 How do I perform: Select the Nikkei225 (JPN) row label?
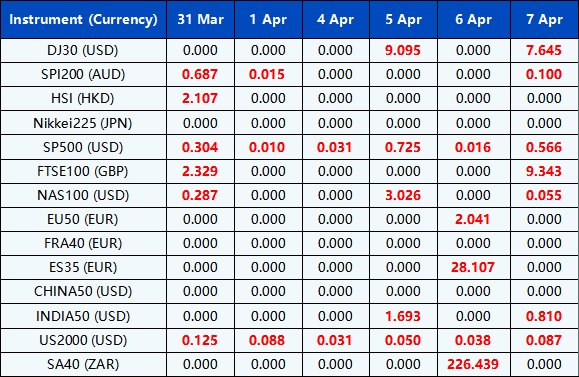83,123
